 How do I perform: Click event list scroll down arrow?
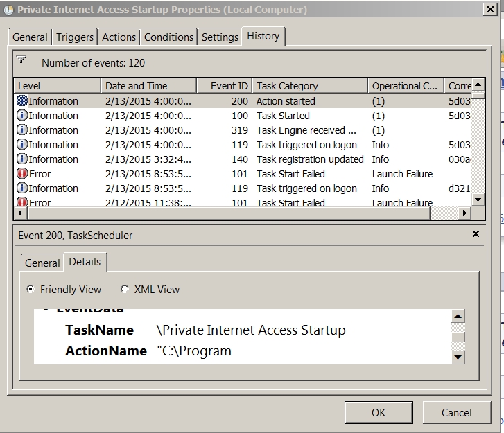point(478,200)
